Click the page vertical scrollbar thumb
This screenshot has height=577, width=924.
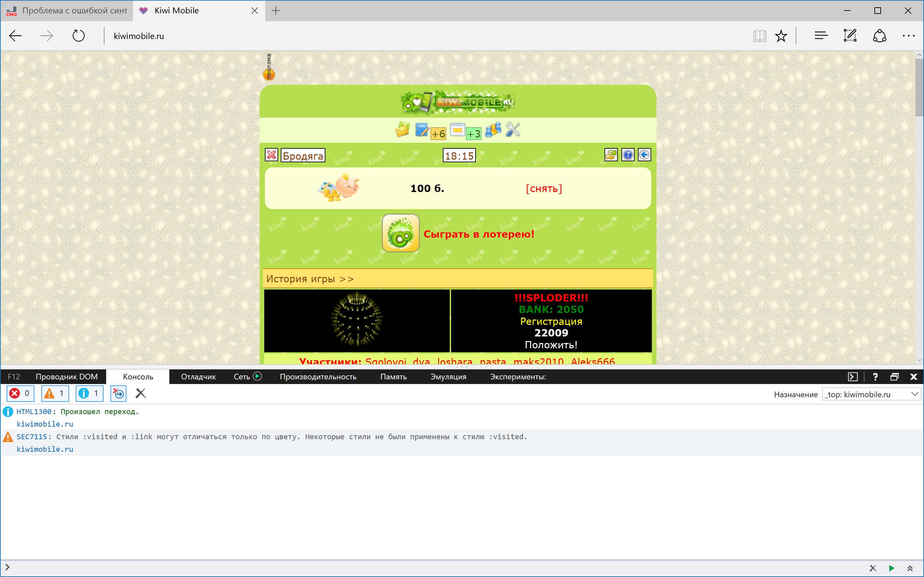(919, 88)
